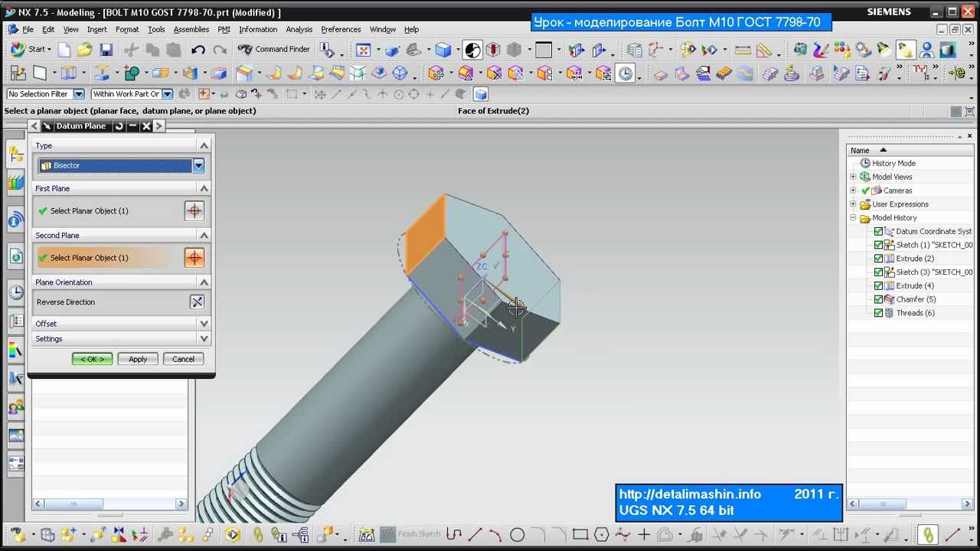
Task: Click Reverse Direction icon in Datum Plane dialog
Action: point(198,302)
